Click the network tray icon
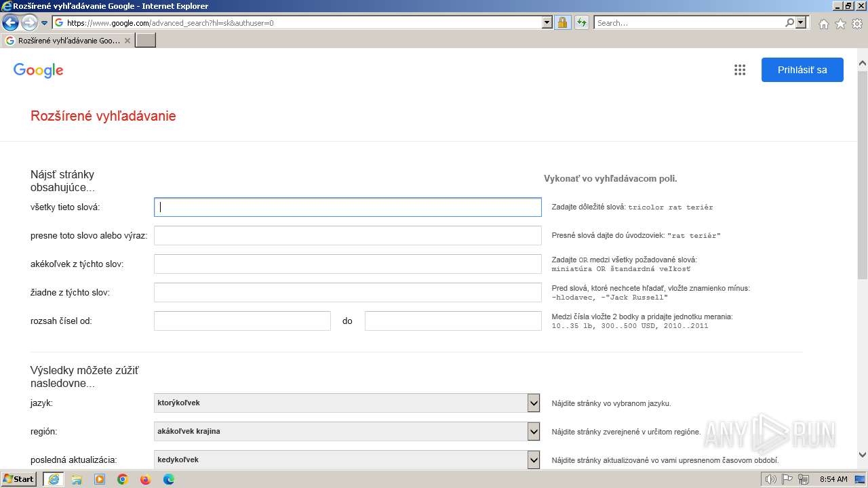The width and height of the screenshot is (868, 488). (x=804, y=479)
